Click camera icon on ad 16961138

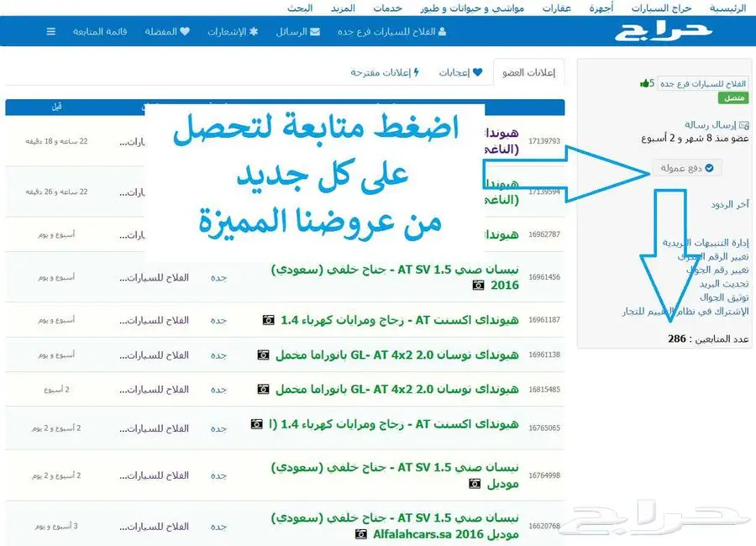263,355
